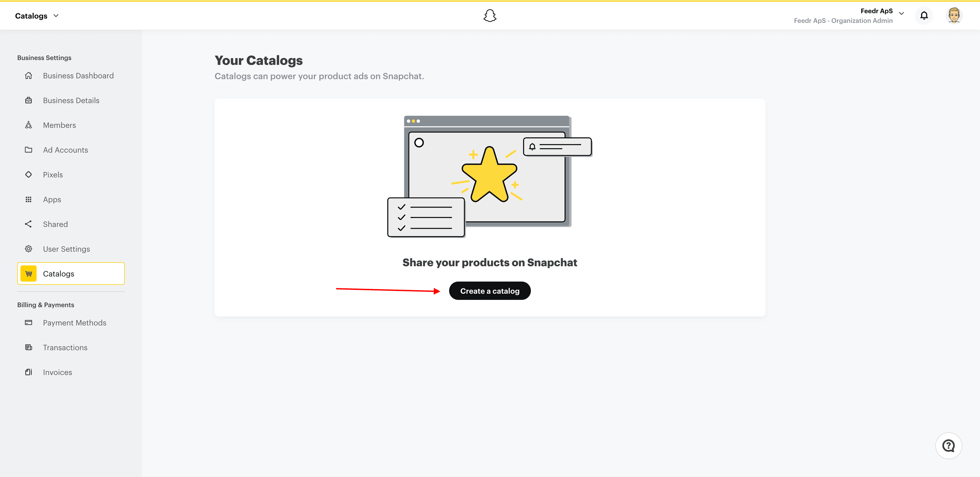Open the Snapchat ghost logo at top center
The height and width of the screenshot is (477, 980).
[490, 15]
